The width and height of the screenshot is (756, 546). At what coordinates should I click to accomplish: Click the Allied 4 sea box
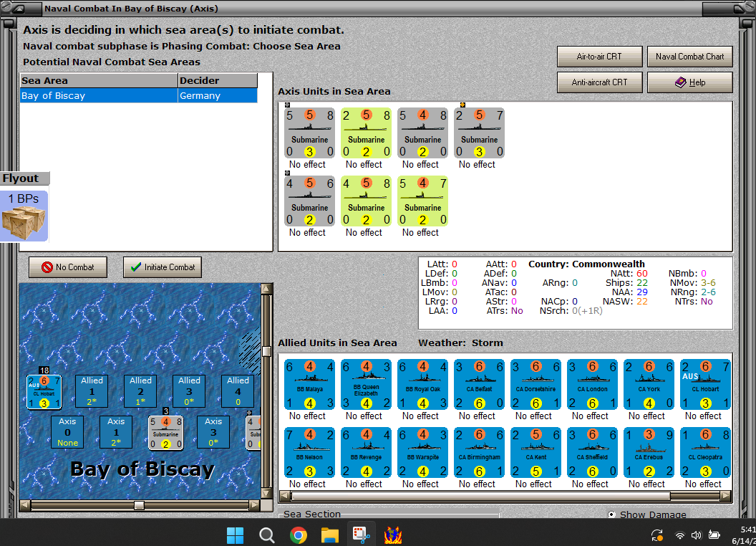pyautogui.click(x=238, y=391)
